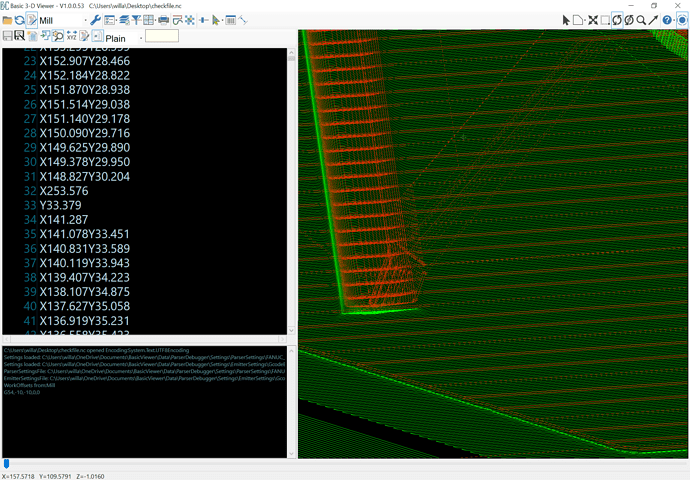Click the dropdown arrow after the grid layout icon
690x480 pixels.
click(x=155, y=21)
